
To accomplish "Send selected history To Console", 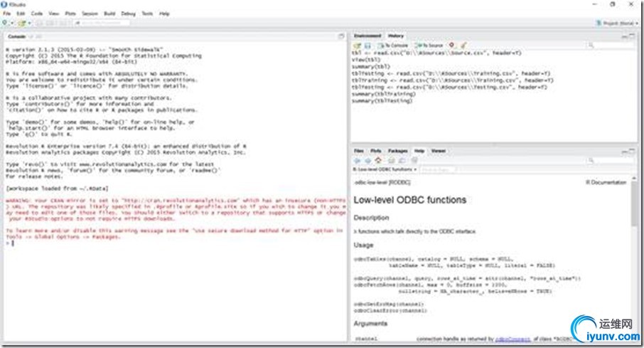I will [393, 46].
